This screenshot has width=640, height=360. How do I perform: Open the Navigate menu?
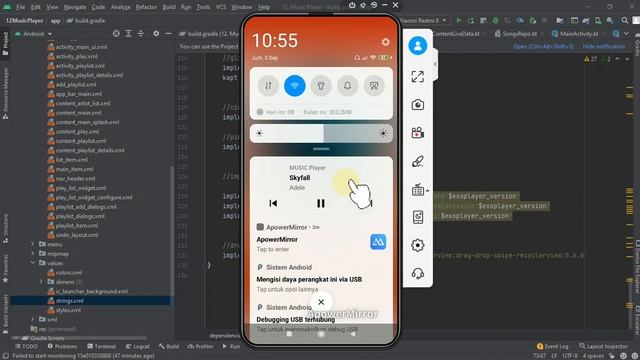[75, 7]
